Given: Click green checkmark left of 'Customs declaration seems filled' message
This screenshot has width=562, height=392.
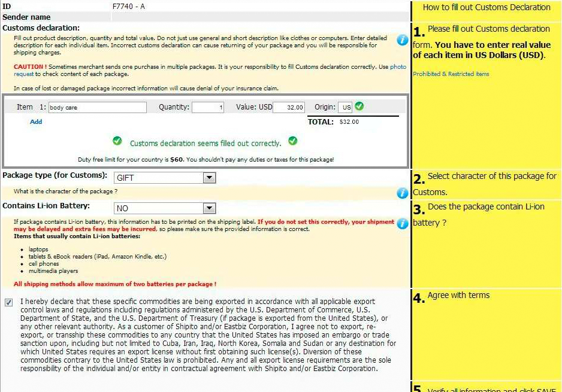Looking at the screenshot, I should 118,141.
